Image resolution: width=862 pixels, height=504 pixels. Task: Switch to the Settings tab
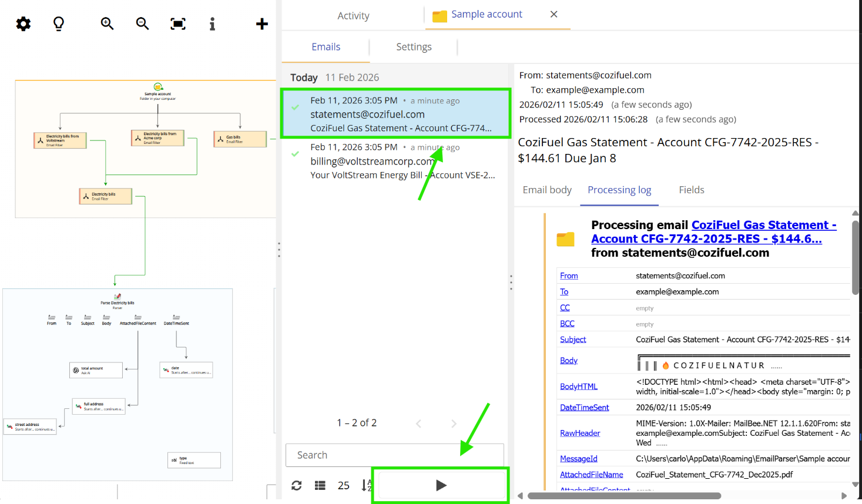413,46
